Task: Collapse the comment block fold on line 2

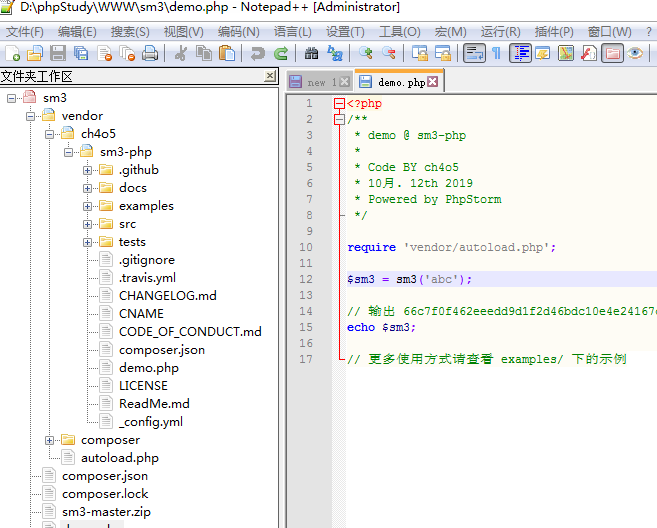Action: pos(339,119)
